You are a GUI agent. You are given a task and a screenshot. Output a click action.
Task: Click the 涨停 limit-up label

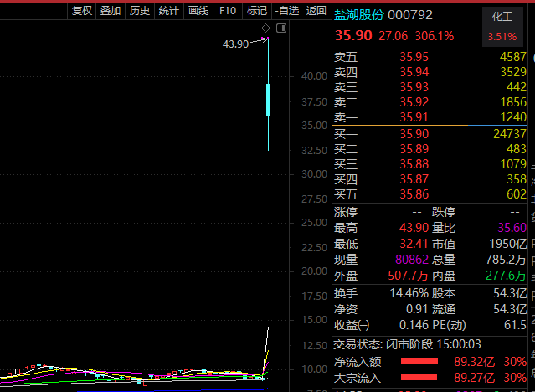pyautogui.click(x=346, y=212)
